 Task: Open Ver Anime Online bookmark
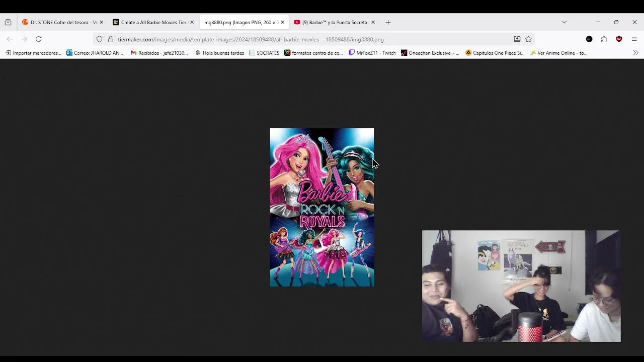558,53
